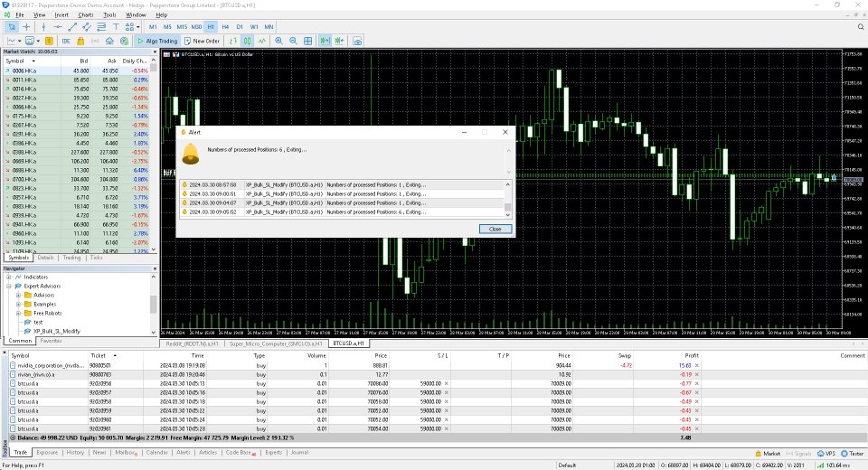This screenshot has height=470, width=868.
Task: Open graphical objects dropdown arrow
Action: [137, 26]
